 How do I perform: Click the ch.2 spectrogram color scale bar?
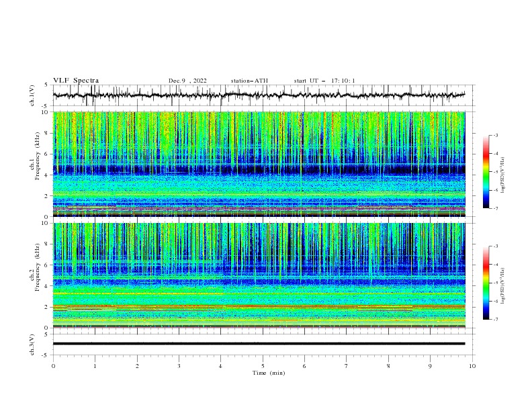pos(486,283)
